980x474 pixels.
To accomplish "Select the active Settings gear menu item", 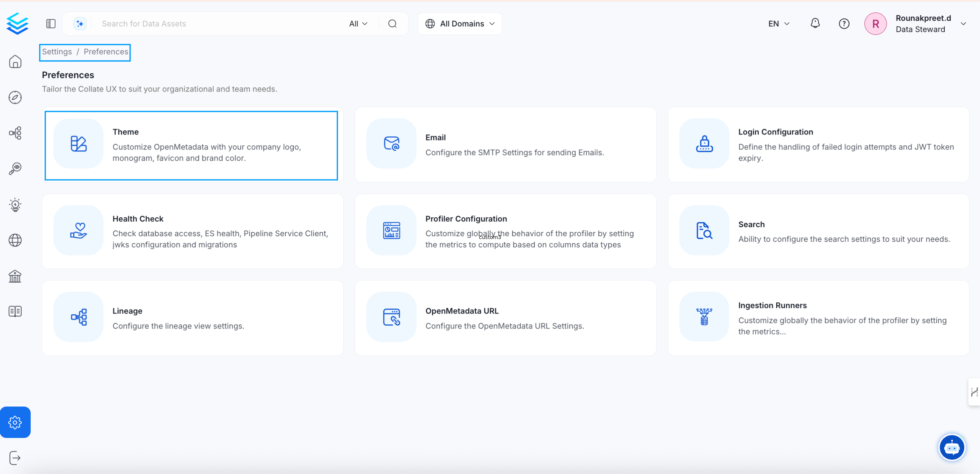I will (x=15, y=422).
